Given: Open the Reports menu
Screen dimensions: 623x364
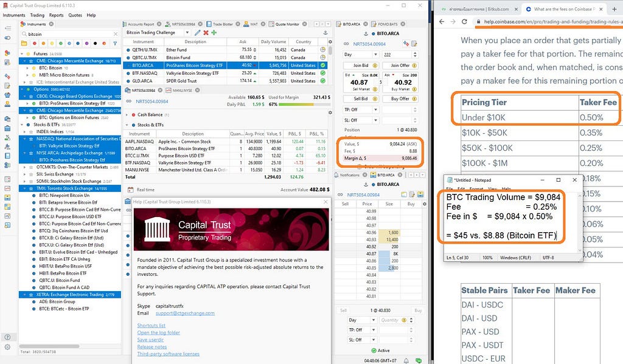Looking at the screenshot, I should (x=56, y=15).
